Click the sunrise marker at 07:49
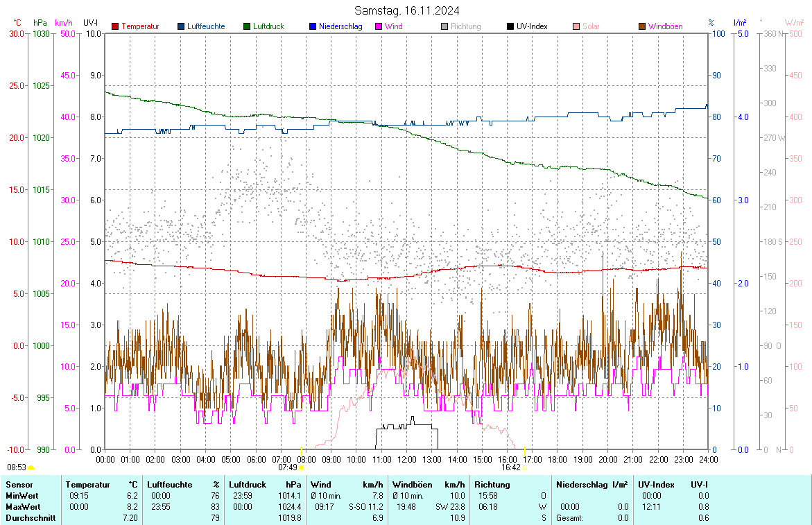 click(x=302, y=467)
